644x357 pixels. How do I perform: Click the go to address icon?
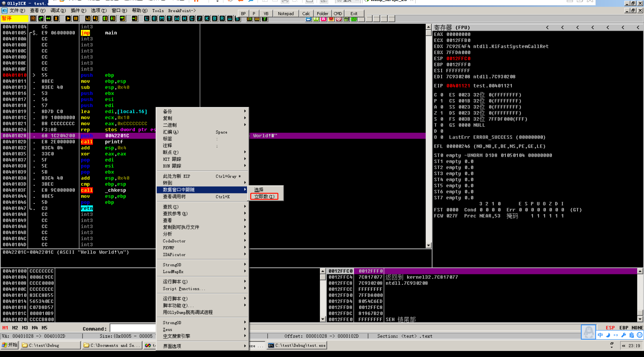click(135, 18)
